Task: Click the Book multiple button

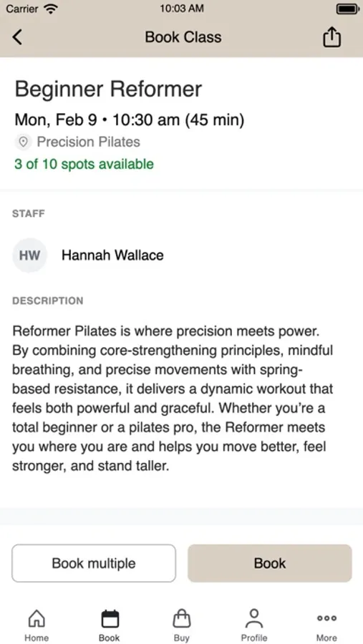Action: pyautogui.click(x=94, y=563)
